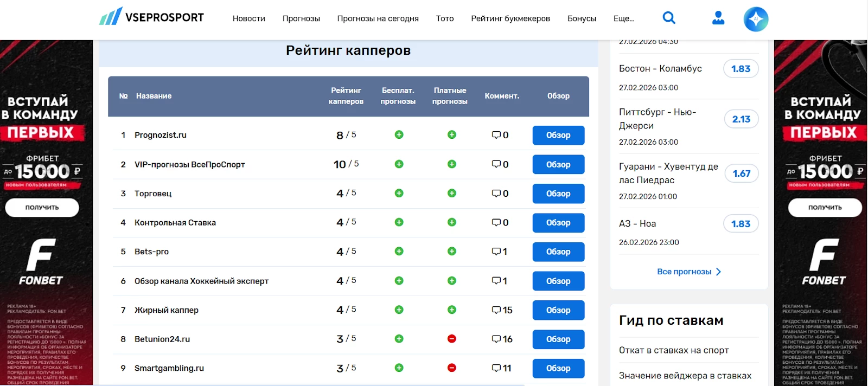868x386 pixels.
Task: Open Откат в ставках на спорт guide
Action: point(674,350)
